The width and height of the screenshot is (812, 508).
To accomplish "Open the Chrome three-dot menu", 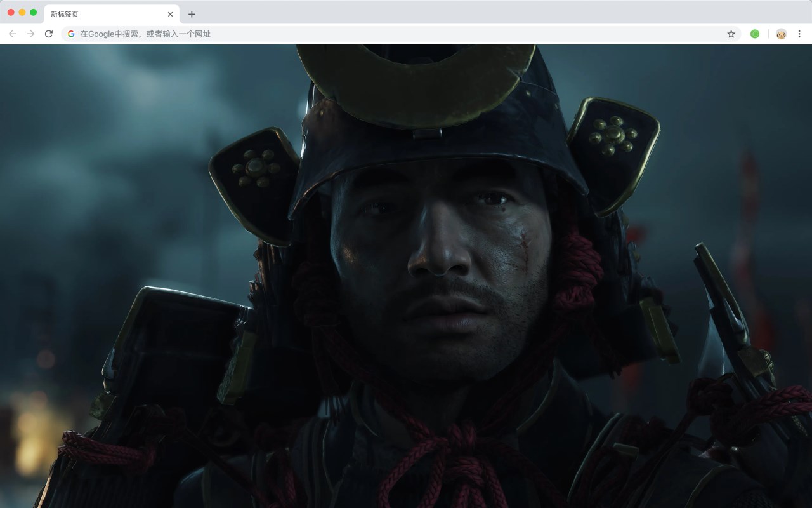I will click(799, 34).
